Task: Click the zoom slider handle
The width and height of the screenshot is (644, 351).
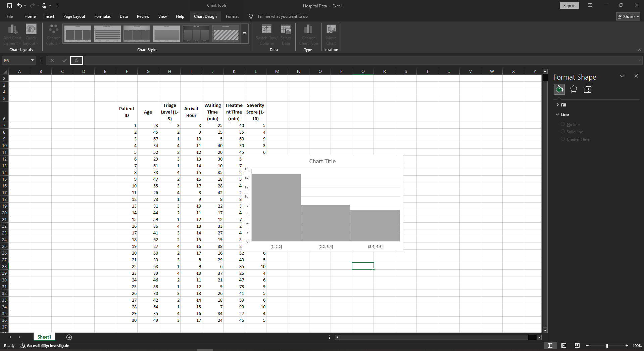Action: point(607,346)
